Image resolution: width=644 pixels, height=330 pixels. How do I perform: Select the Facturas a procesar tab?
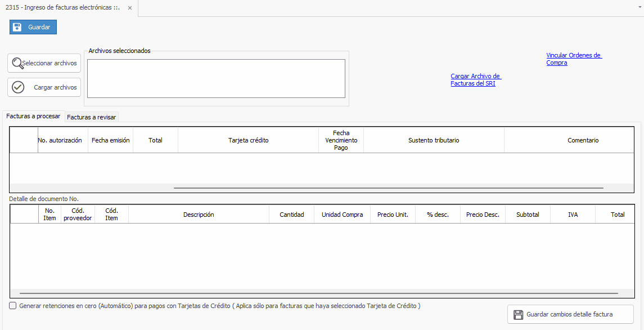click(x=33, y=116)
